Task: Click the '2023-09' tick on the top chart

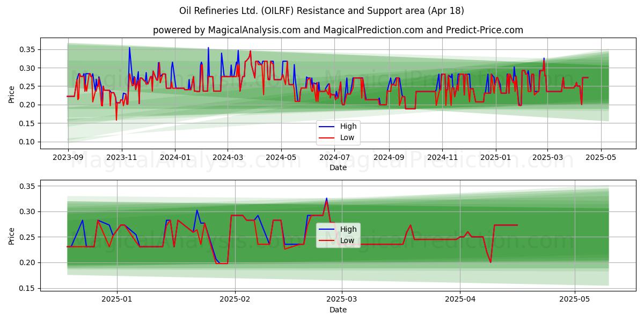Action: pos(68,157)
